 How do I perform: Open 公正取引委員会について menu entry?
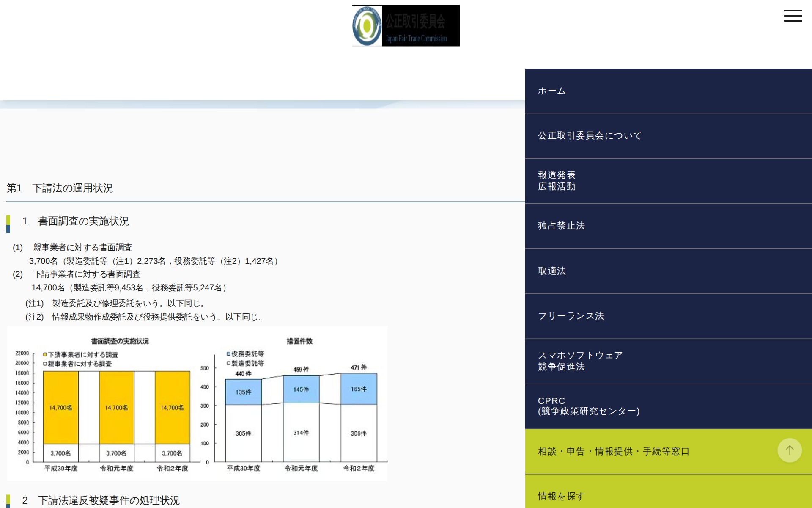click(590, 136)
